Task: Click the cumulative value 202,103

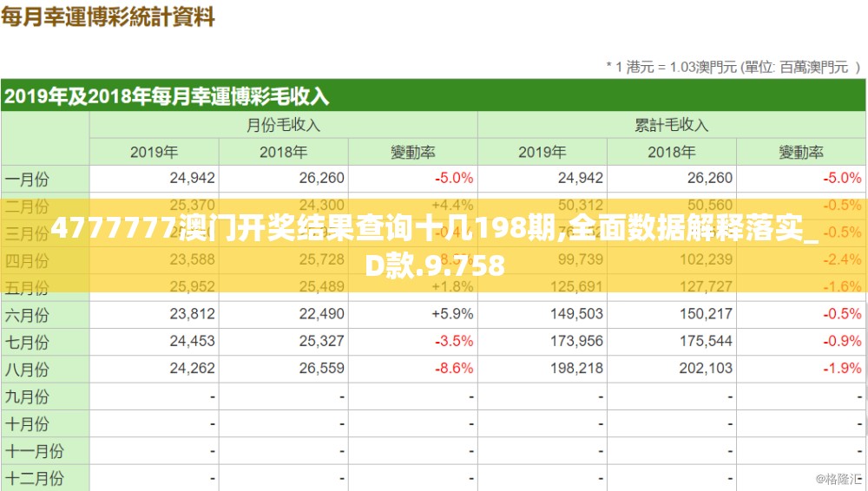Action: pyautogui.click(x=706, y=368)
